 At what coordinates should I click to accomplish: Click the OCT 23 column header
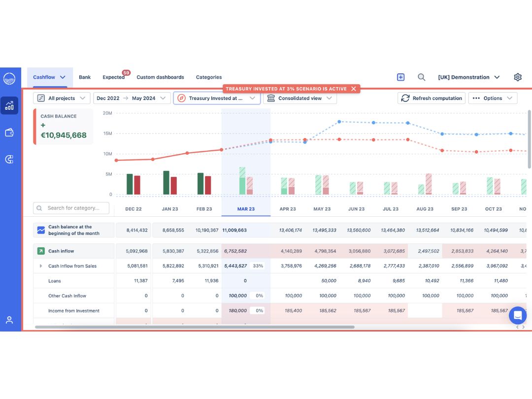(493, 209)
